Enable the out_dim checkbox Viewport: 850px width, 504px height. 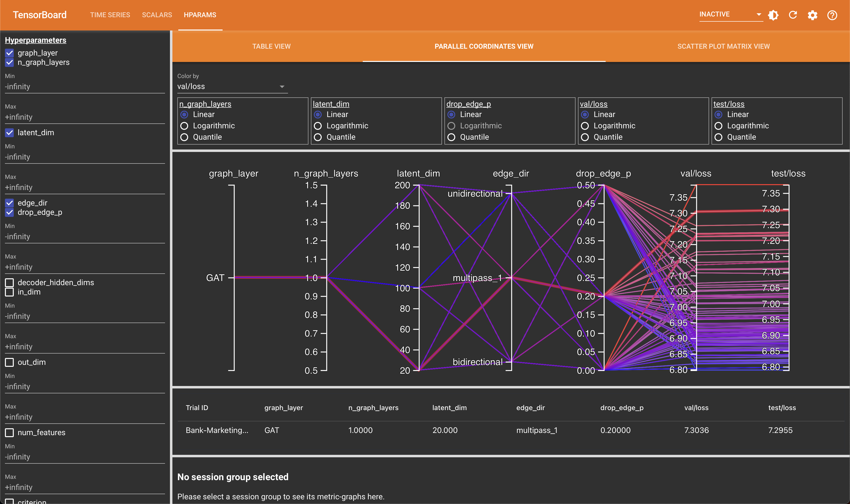[10, 362]
